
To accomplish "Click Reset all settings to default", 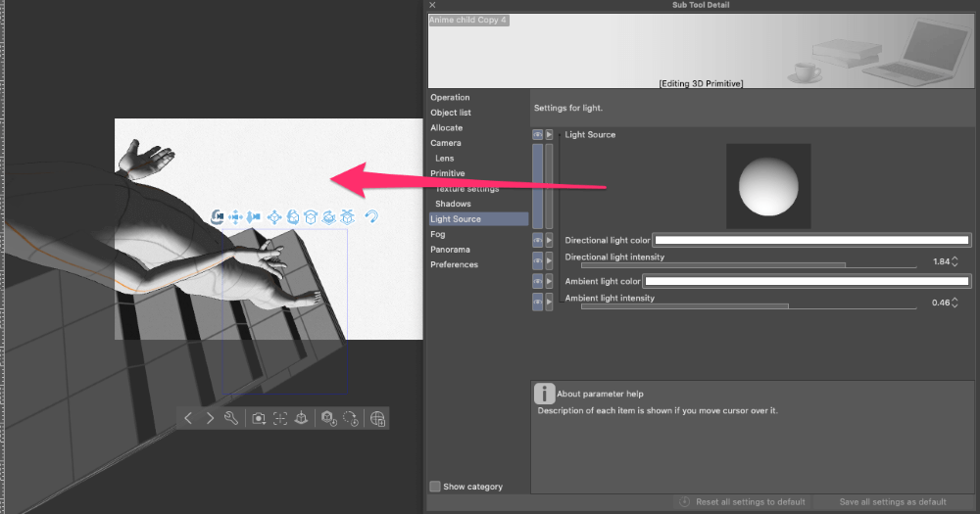I will pyautogui.click(x=743, y=501).
